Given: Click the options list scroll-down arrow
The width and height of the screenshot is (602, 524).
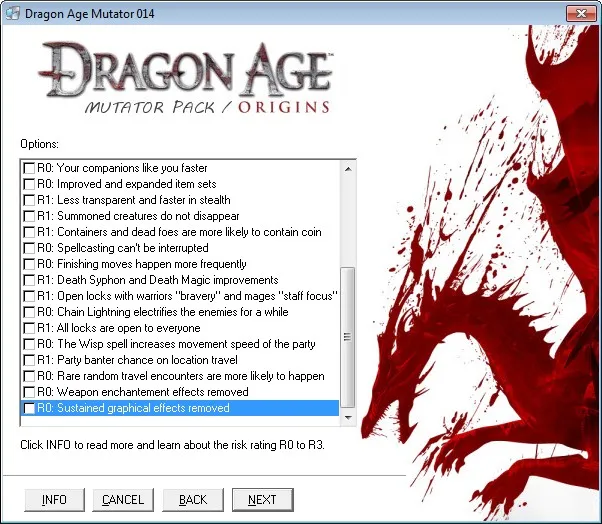Looking at the screenshot, I should [x=348, y=417].
